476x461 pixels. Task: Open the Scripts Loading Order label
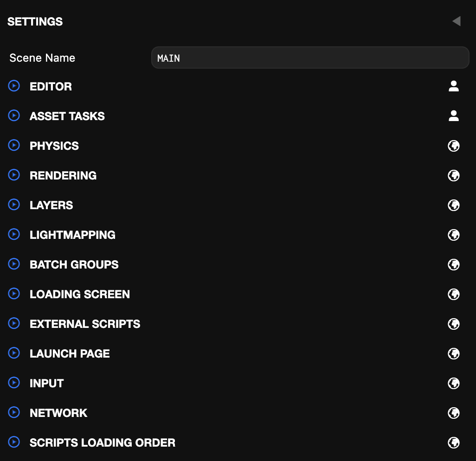pyautogui.click(x=102, y=442)
